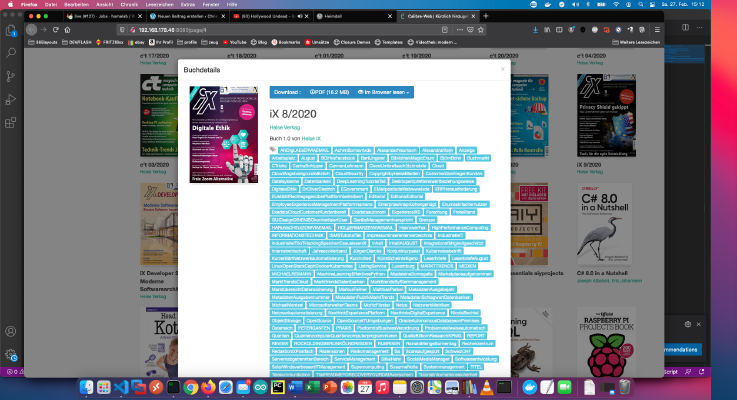Click Firefox back navigation arrow
737x400 pixels.
[x=31, y=30]
